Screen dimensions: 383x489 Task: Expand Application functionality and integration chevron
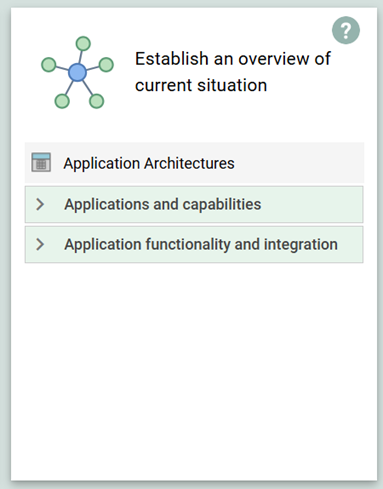click(40, 244)
